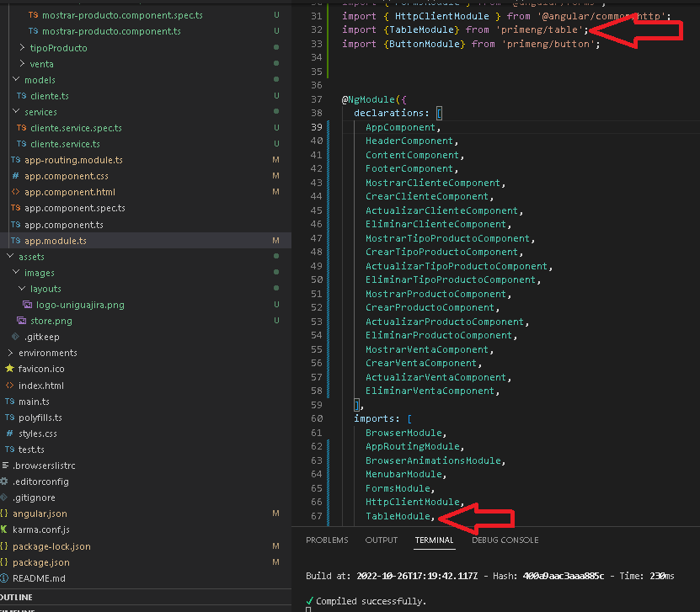Click HTML icon of app.component.html
The image size is (700, 612).
click(16, 192)
